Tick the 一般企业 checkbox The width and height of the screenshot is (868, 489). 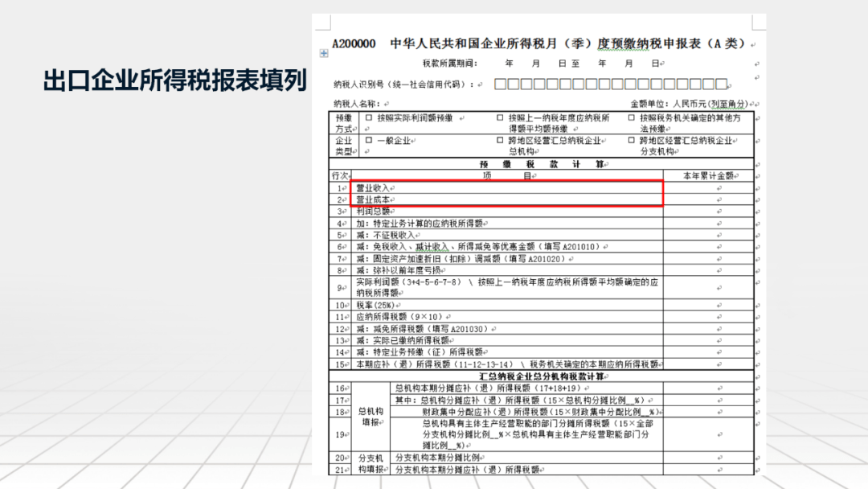pos(369,140)
